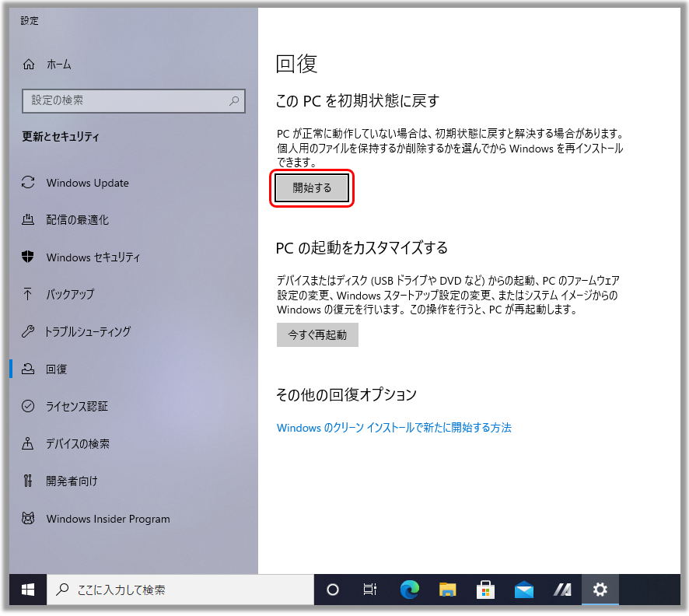This screenshot has height=616, width=689.
Task: Open Microsoft Store from the taskbar
Action: coord(485,590)
